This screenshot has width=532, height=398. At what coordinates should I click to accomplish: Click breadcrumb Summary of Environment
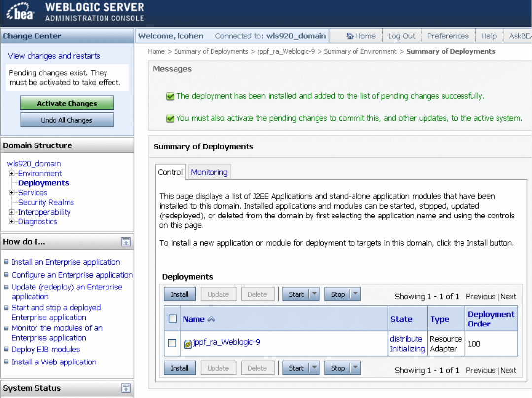(360, 51)
